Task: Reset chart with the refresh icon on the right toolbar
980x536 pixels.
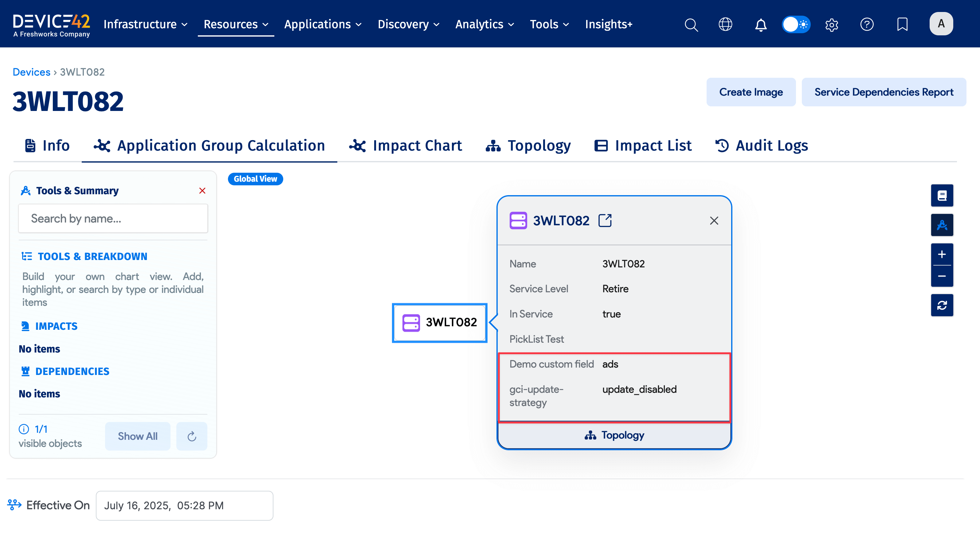Action: point(942,305)
